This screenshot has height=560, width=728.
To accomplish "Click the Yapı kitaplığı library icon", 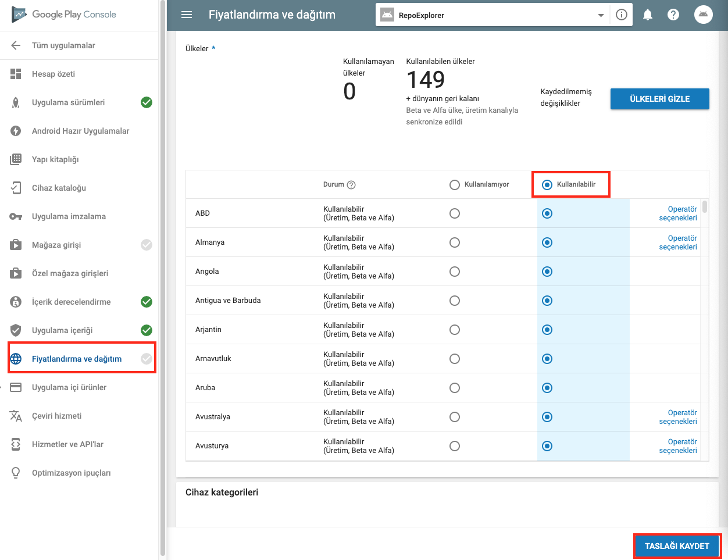I will click(16, 159).
